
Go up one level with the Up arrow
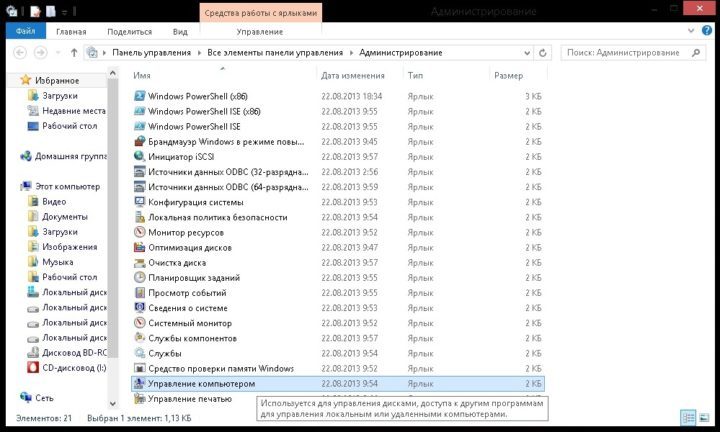(74, 53)
